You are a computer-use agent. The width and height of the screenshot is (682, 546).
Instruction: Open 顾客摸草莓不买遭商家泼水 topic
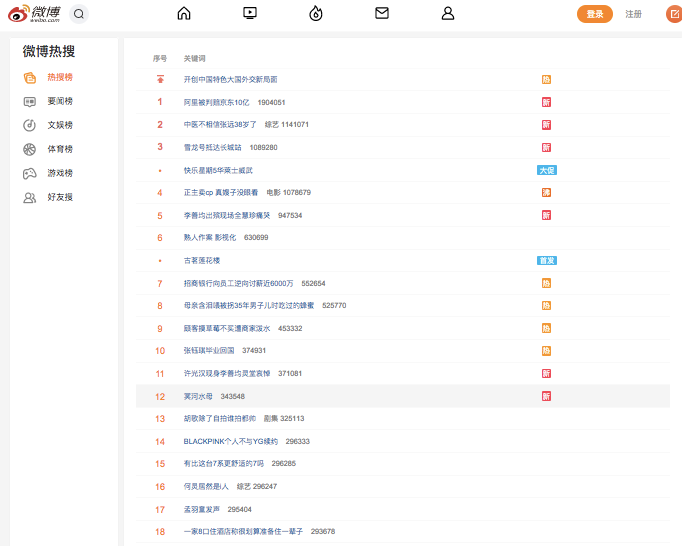[x=227, y=328]
